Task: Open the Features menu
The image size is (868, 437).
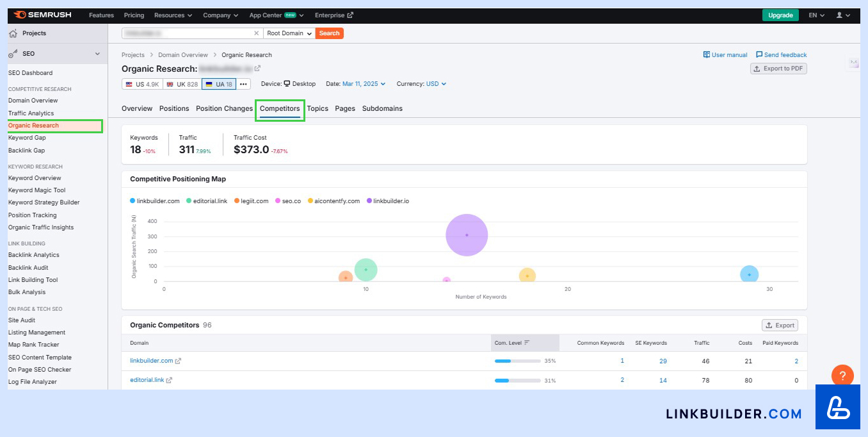Action: coord(101,15)
